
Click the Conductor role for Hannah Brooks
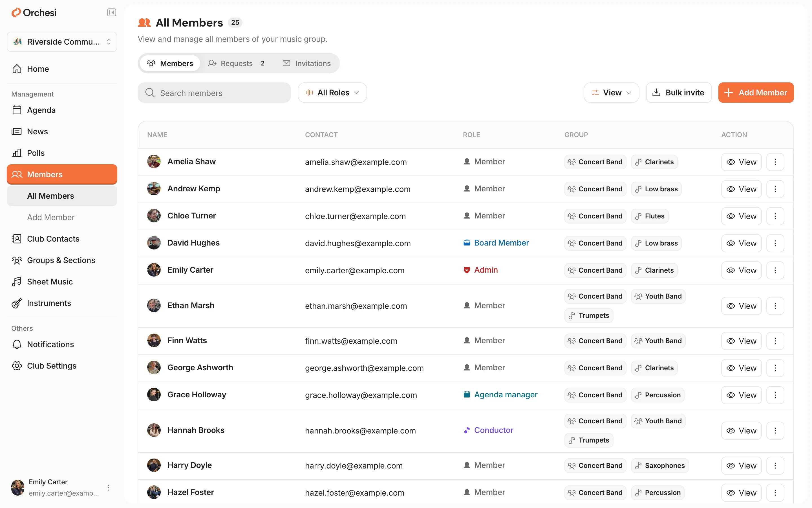tap(488, 430)
